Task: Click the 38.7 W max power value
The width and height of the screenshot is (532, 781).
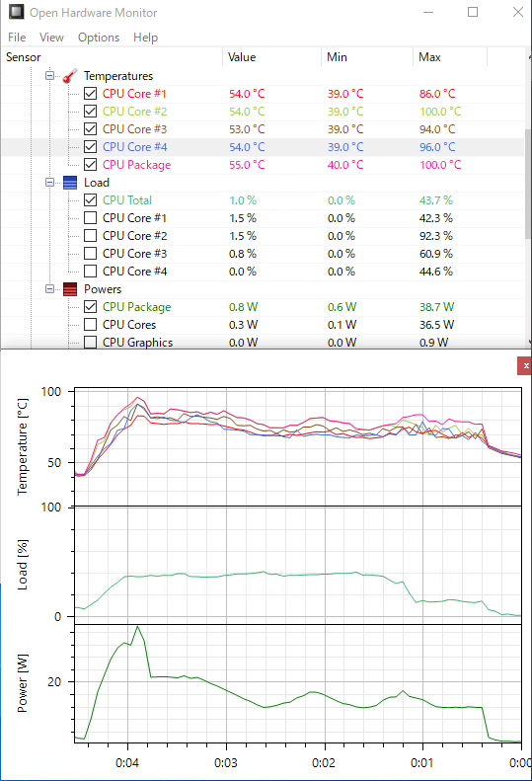Action: (x=436, y=307)
